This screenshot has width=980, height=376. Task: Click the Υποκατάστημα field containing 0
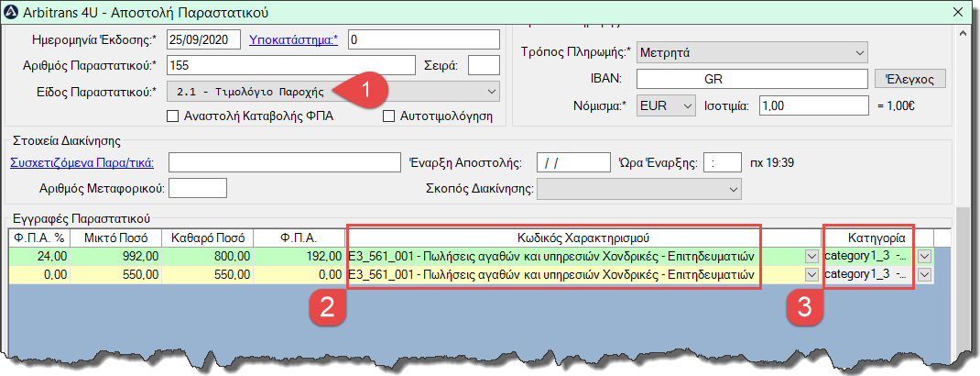click(x=424, y=39)
